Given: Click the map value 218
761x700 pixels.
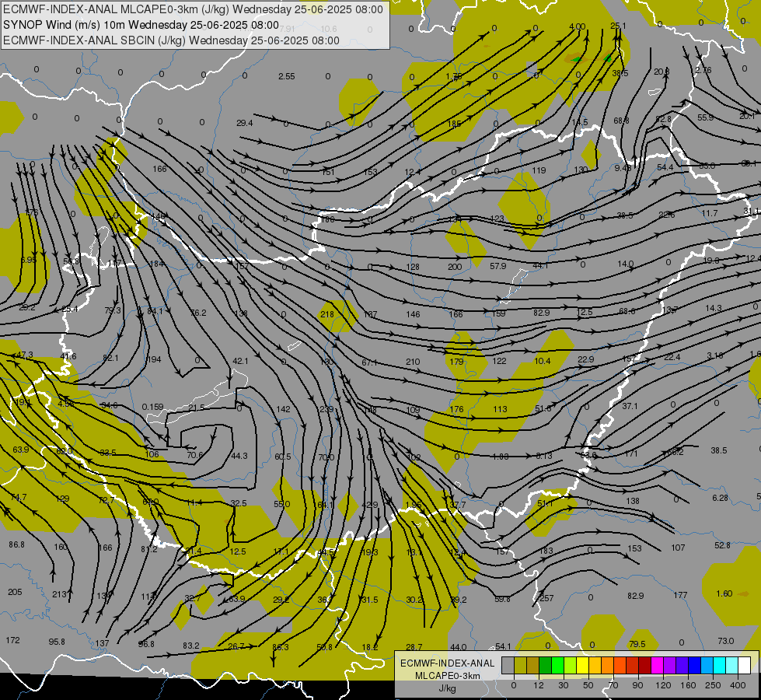Looking at the screenshot, I should 327,314.
